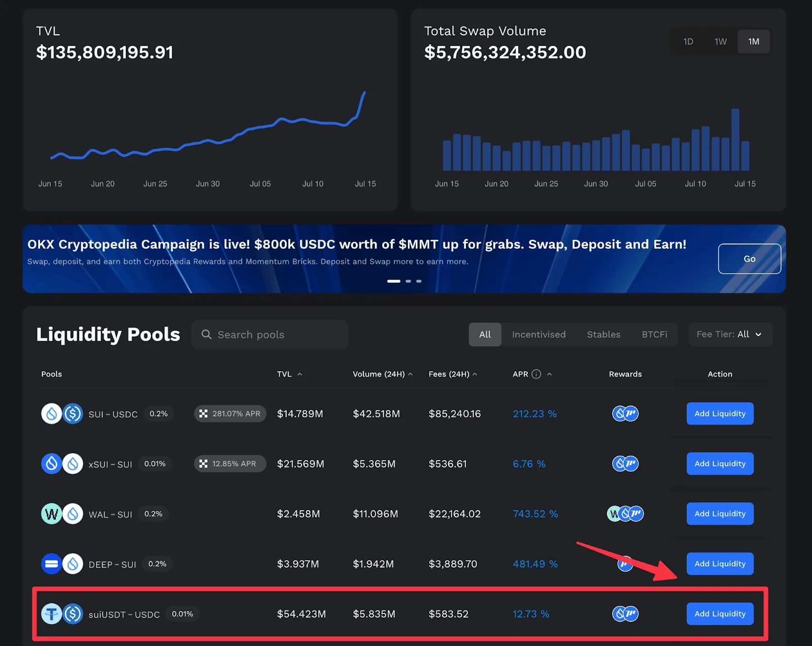Sort pools by APR column arrow
Viewport: 812px width, 646px height.
pyautogui.click(x=550, y=374)
